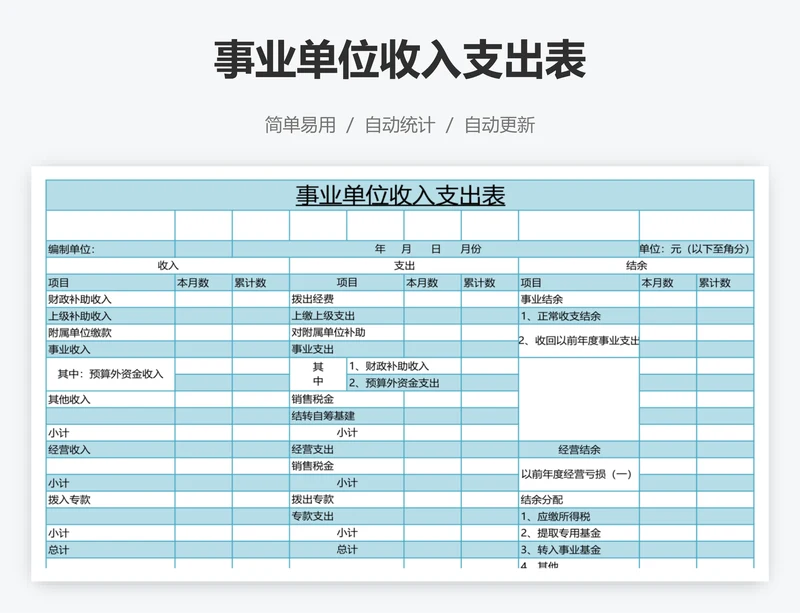Click the 2、预算外资金支出 cell
The image size is (800, 613).
pyautogui.click(x=404, y=383)
